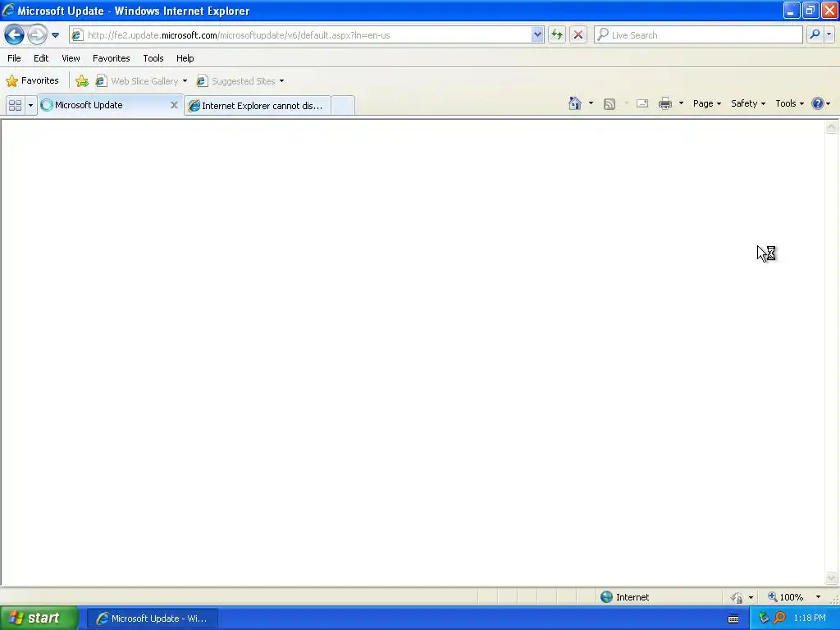Click the taskbar clock 1:18 PM
Image resolution: width=840 pixels, height=630 pixels.
[x=810, y=619]
